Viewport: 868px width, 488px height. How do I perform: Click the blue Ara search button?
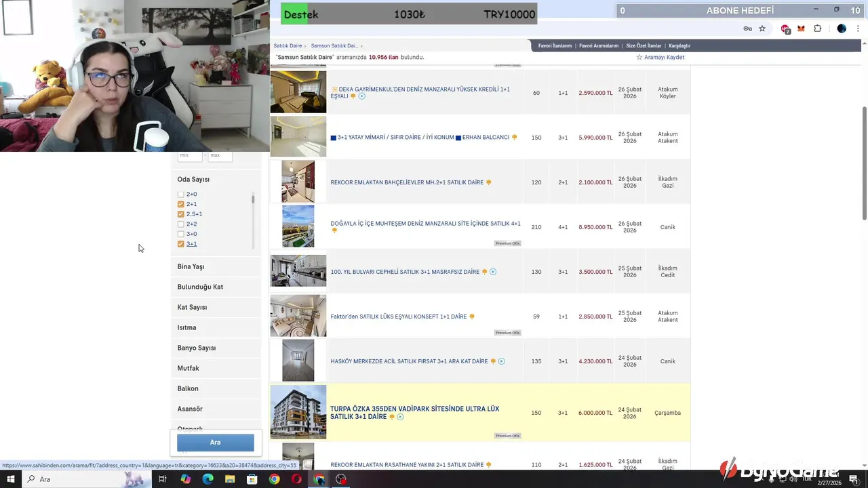click(x=216, y=443)
